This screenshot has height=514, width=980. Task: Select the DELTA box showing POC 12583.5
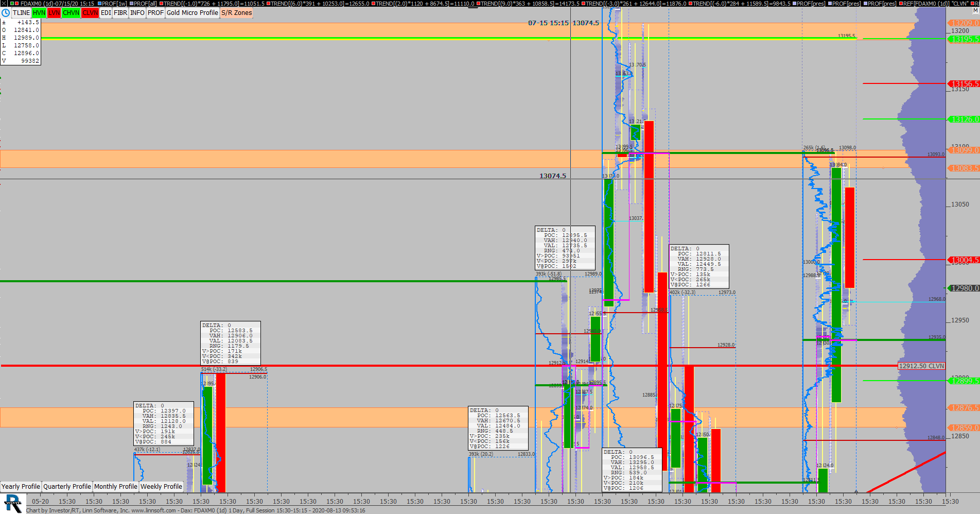click(x=231, y=343)
